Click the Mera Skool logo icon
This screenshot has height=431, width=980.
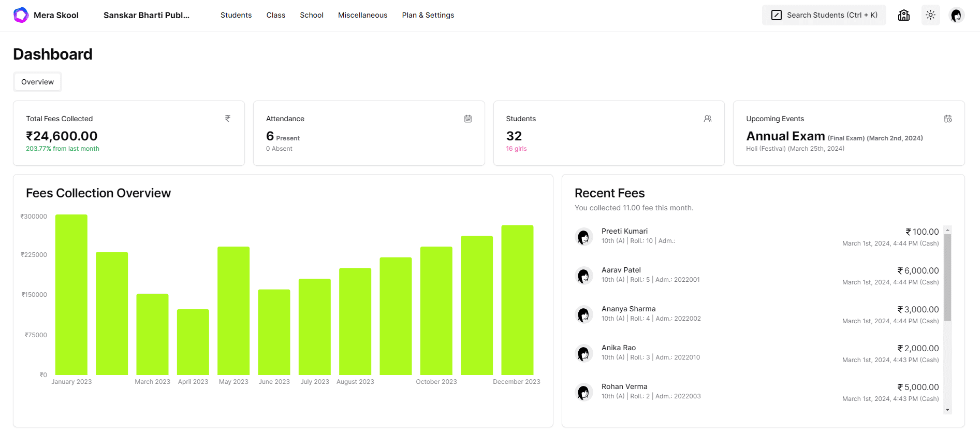coord(21,15)
